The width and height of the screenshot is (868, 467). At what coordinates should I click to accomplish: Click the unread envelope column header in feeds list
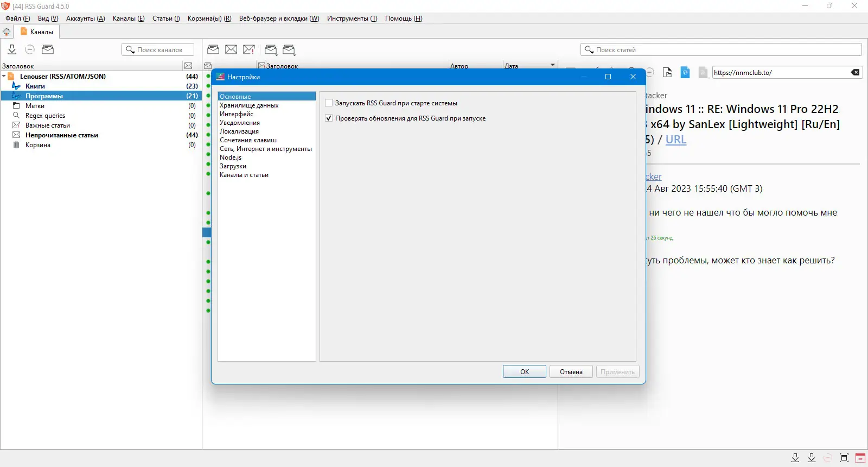(x=188, y=66)
